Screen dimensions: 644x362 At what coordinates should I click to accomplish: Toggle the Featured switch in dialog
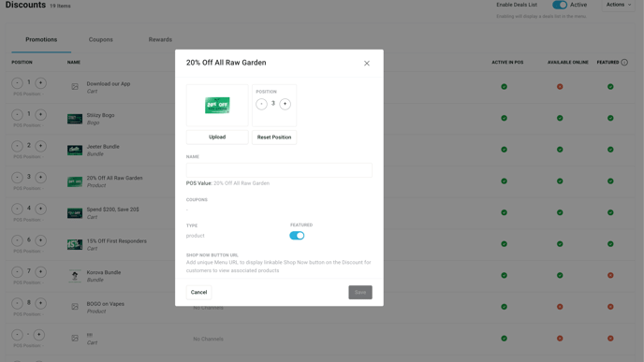297,236
